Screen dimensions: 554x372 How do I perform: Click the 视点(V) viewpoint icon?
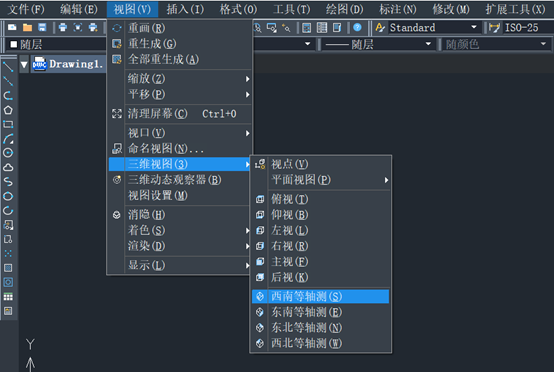click(x=260, y=164)
